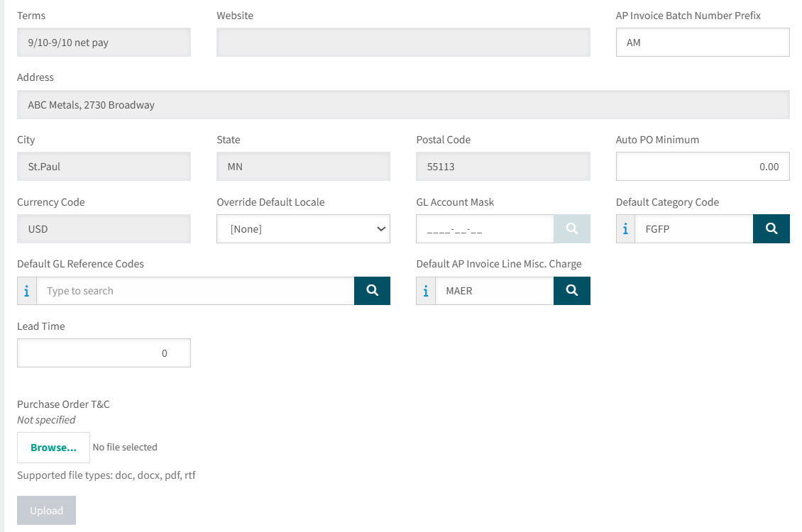Screen dimensions: 802x532
Task: Expand the Override Default Locale dropdown
Action: pos(303,229)
